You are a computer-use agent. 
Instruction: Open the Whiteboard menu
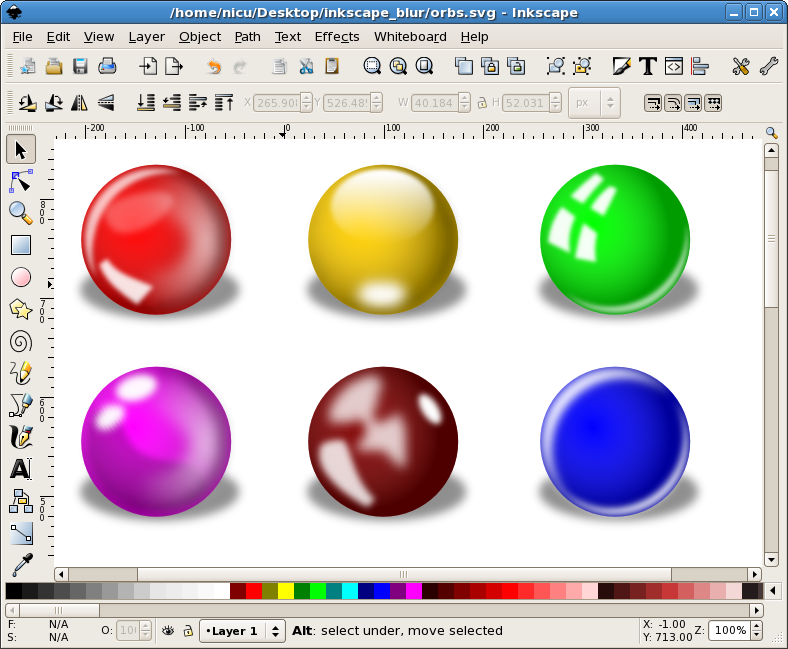(x=410, y=36)
